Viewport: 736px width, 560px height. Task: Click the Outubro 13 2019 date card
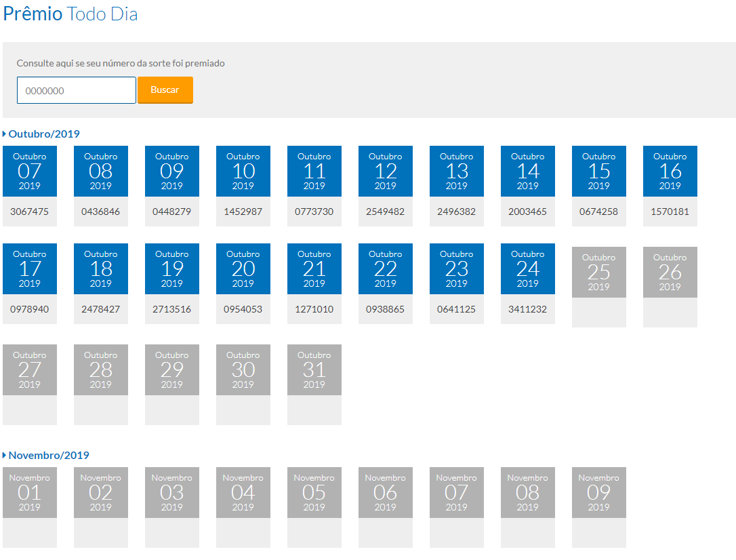[x=457, y=172]
